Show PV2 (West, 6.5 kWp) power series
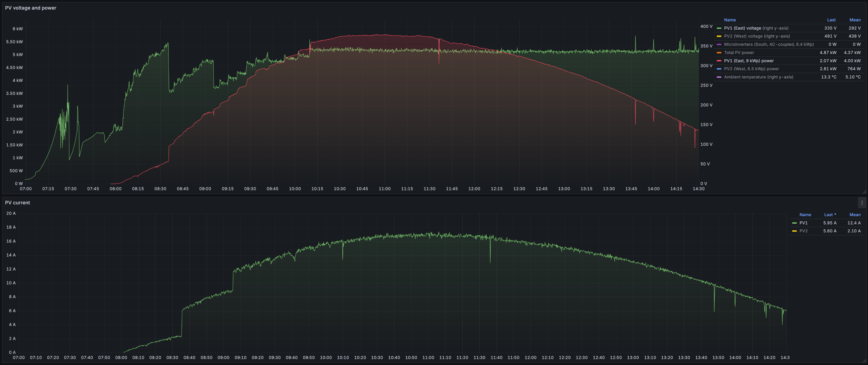 [x=751, y=69]
